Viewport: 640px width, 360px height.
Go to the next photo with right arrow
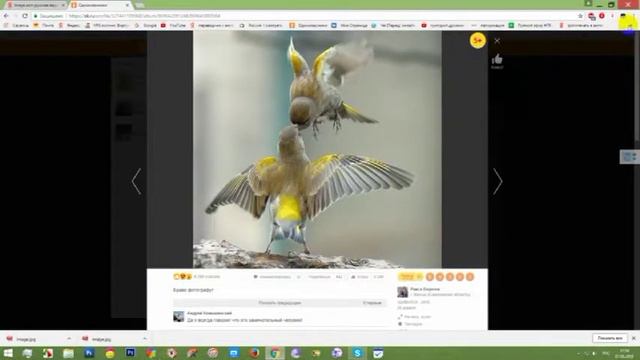(498, 181)
